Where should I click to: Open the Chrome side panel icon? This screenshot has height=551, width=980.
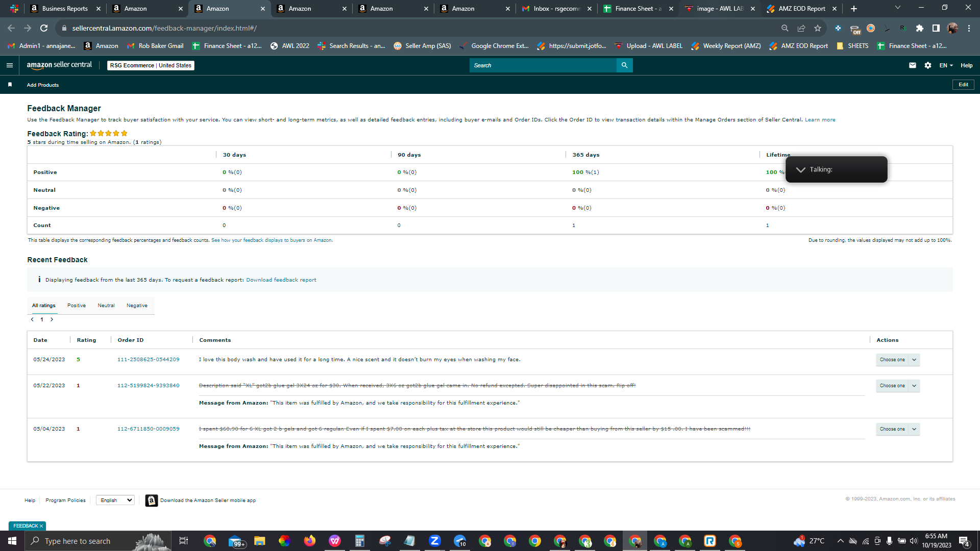click(x=936, y=28)
